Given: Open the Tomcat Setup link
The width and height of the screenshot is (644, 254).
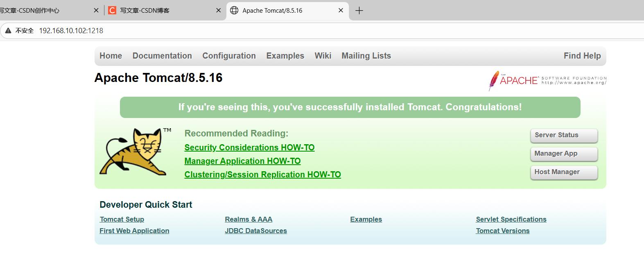Looking at the screenshot, I should [122, 219].
